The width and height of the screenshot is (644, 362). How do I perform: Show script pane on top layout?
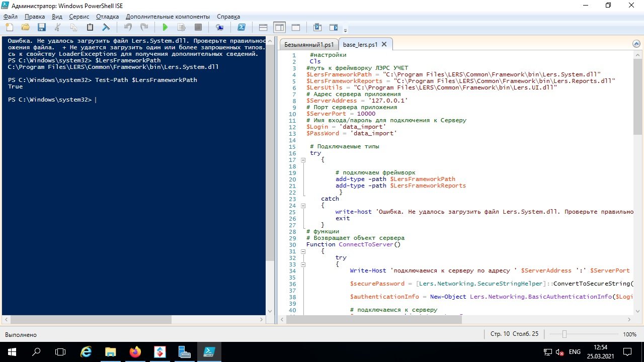click(263, 27)
